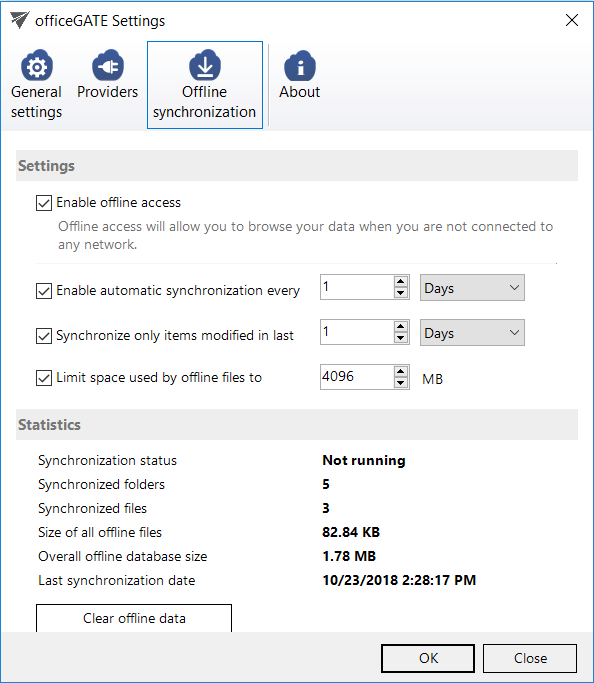Decrease automatic synchronization interval value

click(400, 293)
